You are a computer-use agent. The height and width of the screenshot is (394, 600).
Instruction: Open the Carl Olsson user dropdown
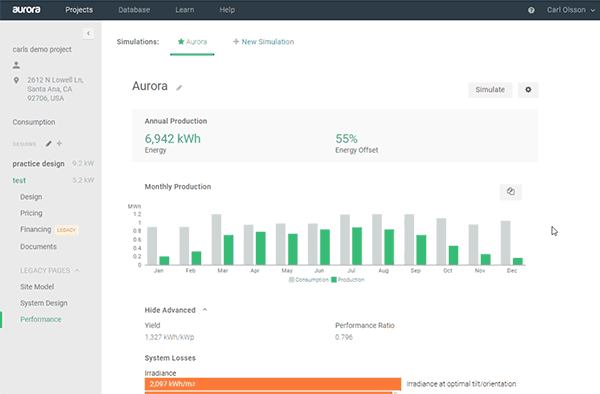click(571, 10)
